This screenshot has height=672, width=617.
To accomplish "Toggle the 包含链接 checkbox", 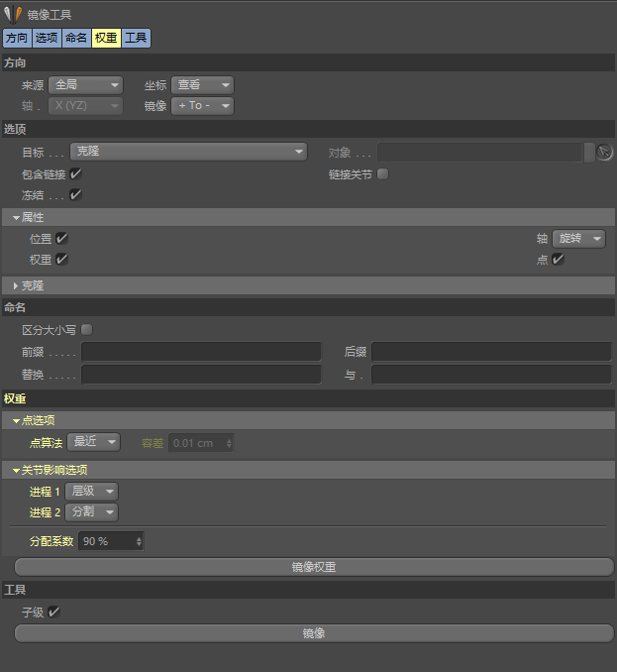I will [x=75, y=174].
